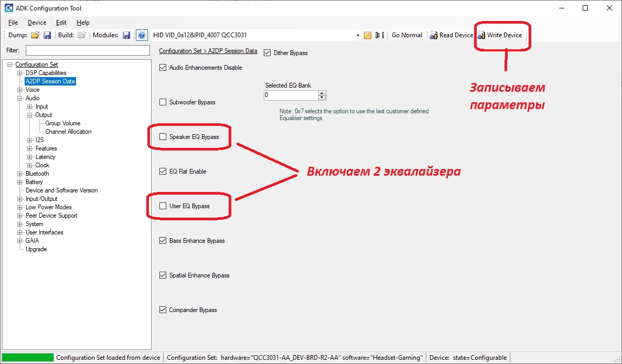Enable the Speaker EQ Bypass checkbox
This screenshot has height=364, width=622.
163,137
